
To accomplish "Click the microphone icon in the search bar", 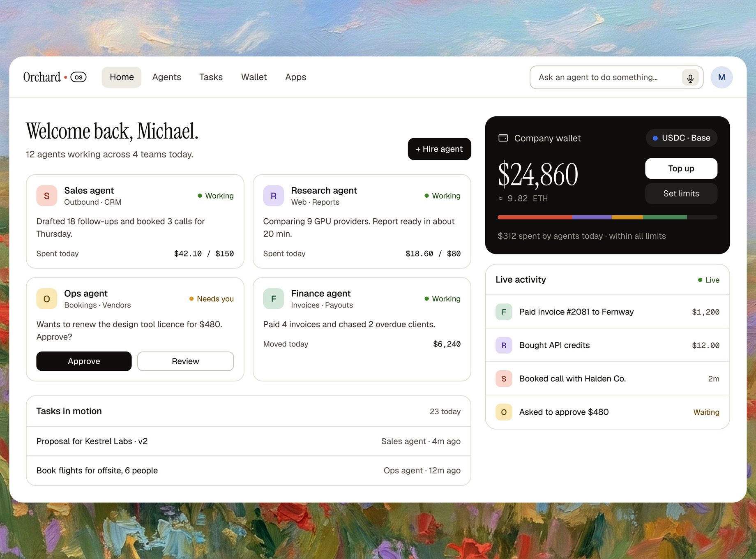I will [x=690, y=77].
